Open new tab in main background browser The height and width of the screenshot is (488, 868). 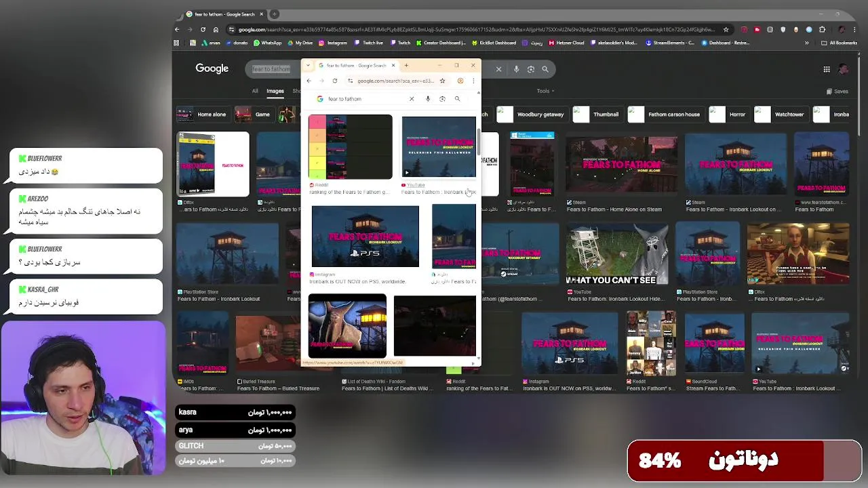click(274, 14)
